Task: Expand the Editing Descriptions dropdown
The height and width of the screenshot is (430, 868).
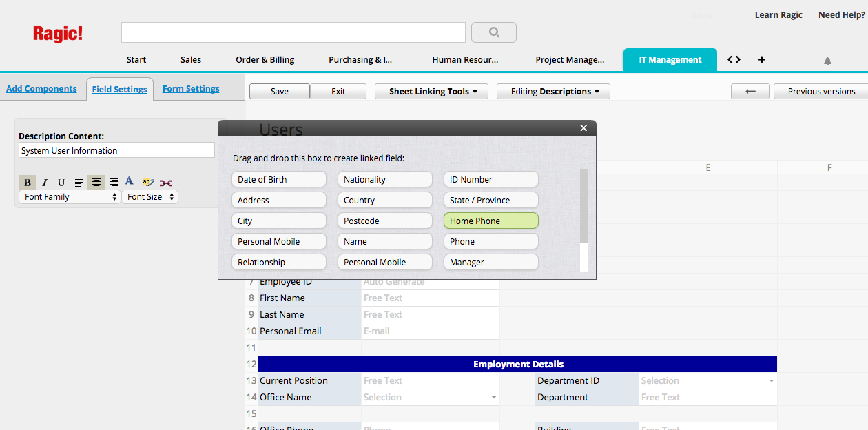Action: coord(553,92)
